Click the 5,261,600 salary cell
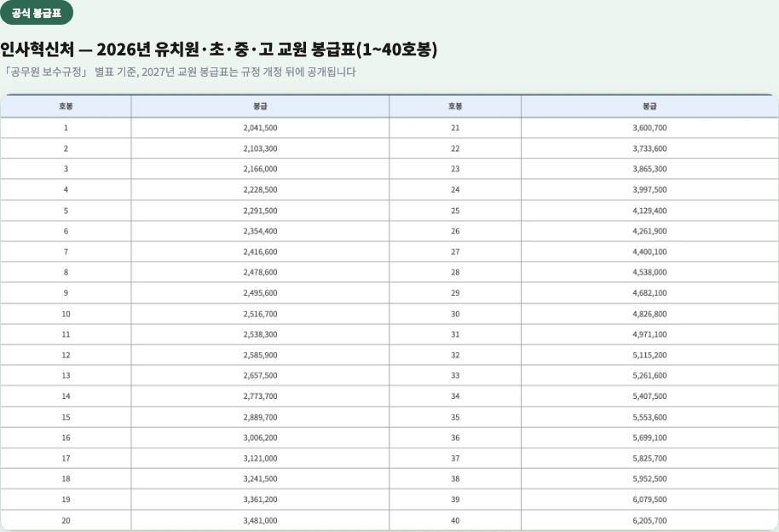This screenshot has height=532, width=779. tap(649, 376)
